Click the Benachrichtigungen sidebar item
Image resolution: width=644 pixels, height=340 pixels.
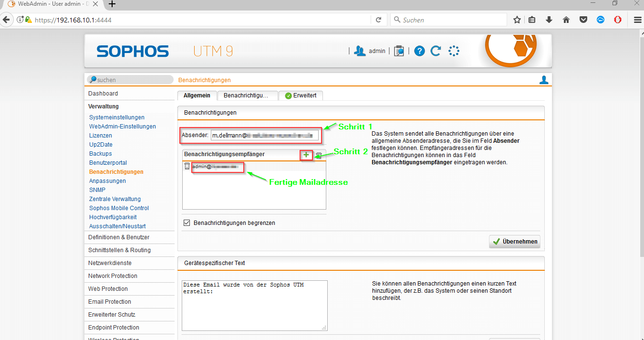[x=116, y=172]
